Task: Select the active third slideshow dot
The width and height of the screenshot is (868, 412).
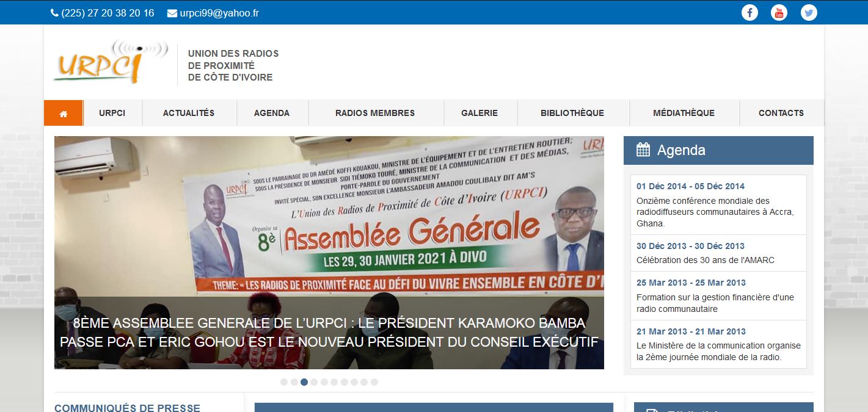Action: click(304, 382)
